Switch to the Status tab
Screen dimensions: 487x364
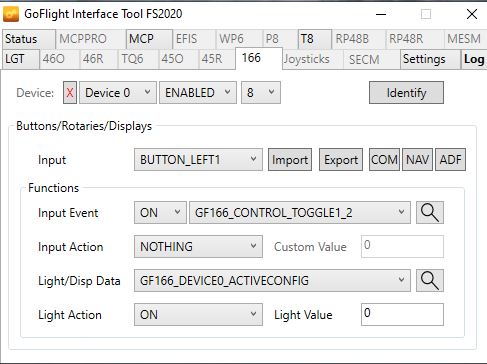pyautogui.click(x=29, y=39)
